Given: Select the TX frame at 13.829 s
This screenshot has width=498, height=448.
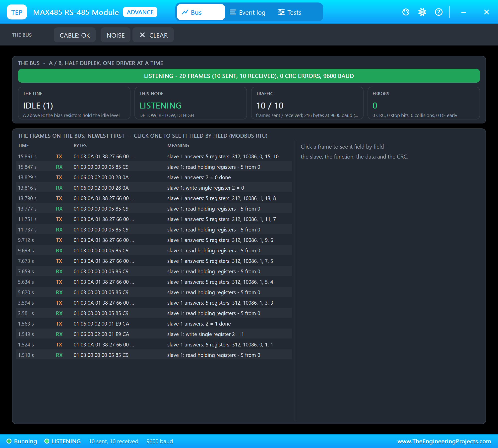Looking at the screenshot, I should pos(154,177).
